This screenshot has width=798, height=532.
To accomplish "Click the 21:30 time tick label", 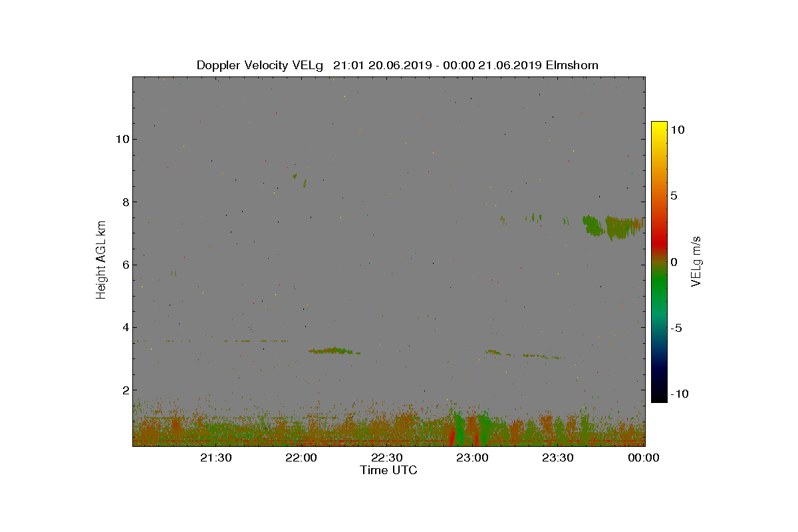I will coord(216,458).
